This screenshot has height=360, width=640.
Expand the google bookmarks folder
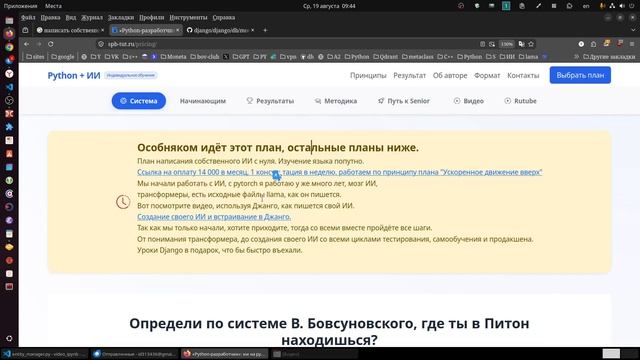point(63,57)
